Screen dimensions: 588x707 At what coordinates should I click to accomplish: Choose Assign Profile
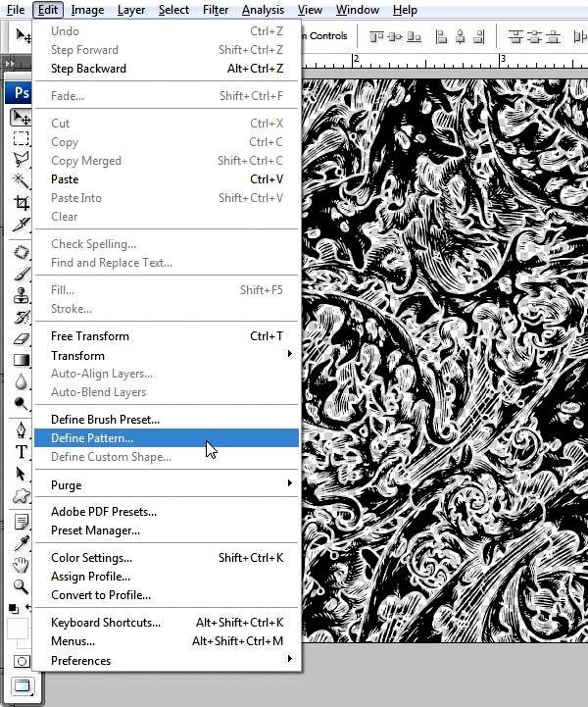[167, 577]
